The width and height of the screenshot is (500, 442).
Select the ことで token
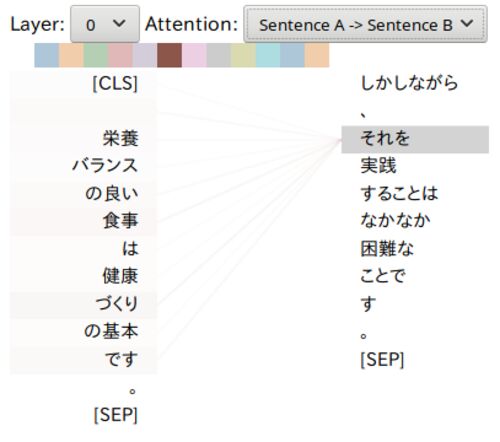tap(383, 276)
